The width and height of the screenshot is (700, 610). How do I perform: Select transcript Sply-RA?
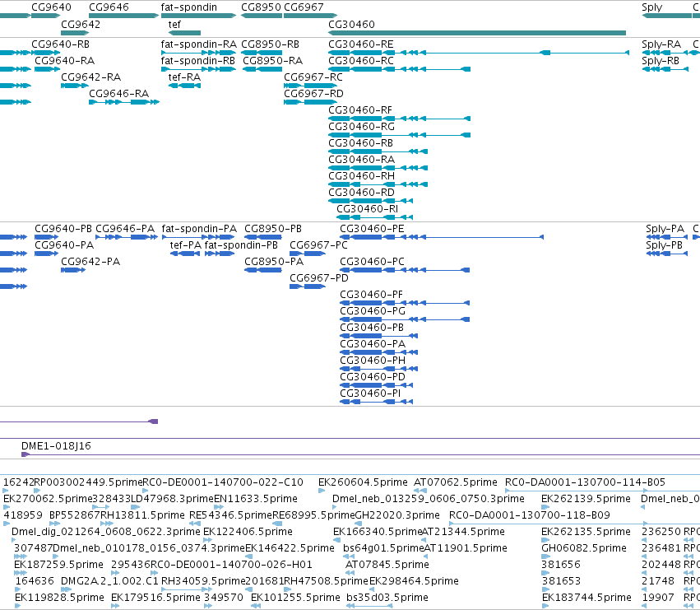[661, 44]
